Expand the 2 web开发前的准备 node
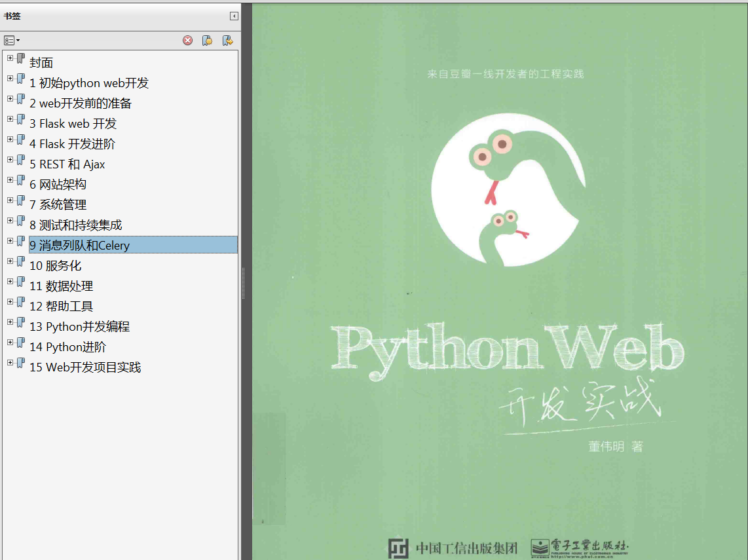 [10, 99]
